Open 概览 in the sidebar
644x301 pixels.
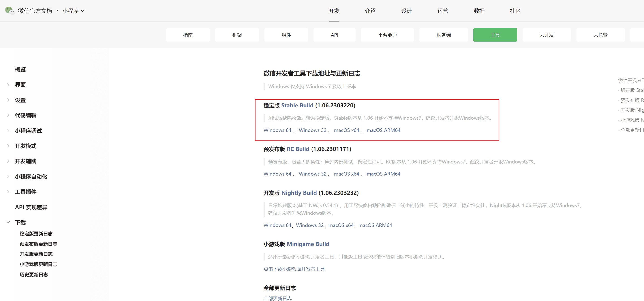(20, 69)
